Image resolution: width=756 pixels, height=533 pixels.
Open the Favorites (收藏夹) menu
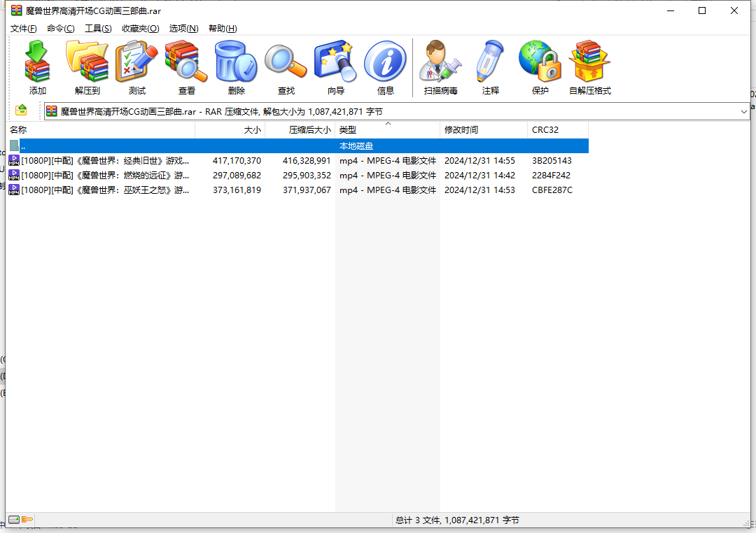[140, 29]
